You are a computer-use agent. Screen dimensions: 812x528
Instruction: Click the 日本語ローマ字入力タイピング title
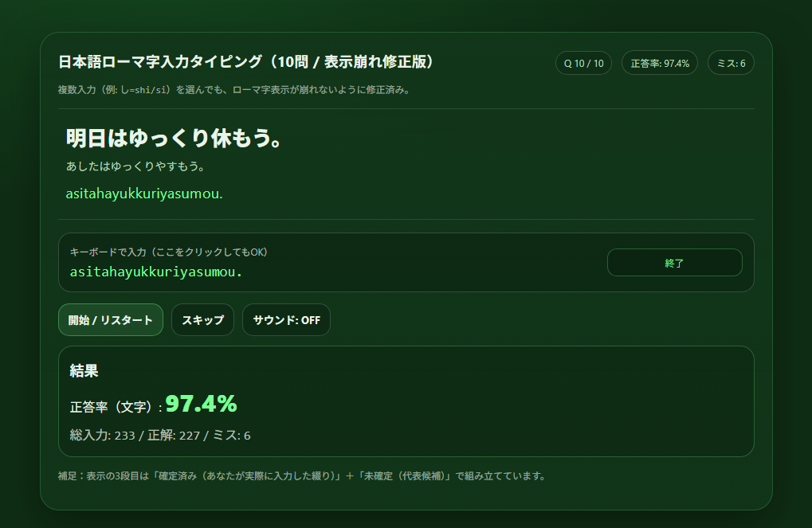click(246, 62)
